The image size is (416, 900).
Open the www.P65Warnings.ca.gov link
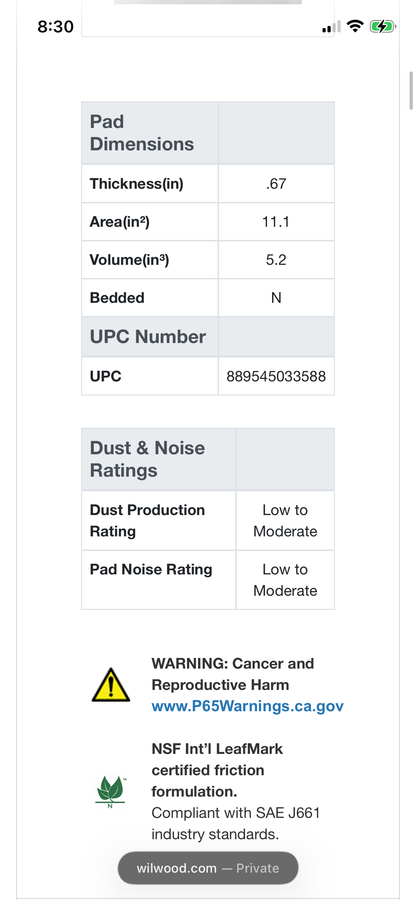[x=247, y=706]
